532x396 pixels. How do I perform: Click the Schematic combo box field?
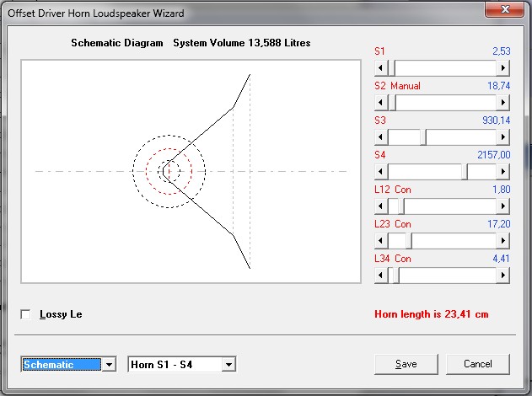click(62, 365)
